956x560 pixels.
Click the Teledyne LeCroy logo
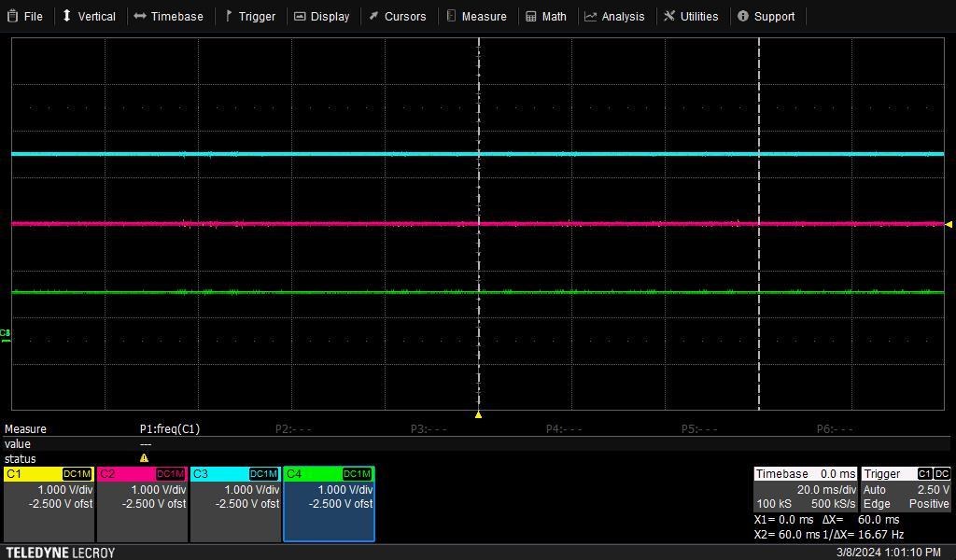[x=61, y=553]
